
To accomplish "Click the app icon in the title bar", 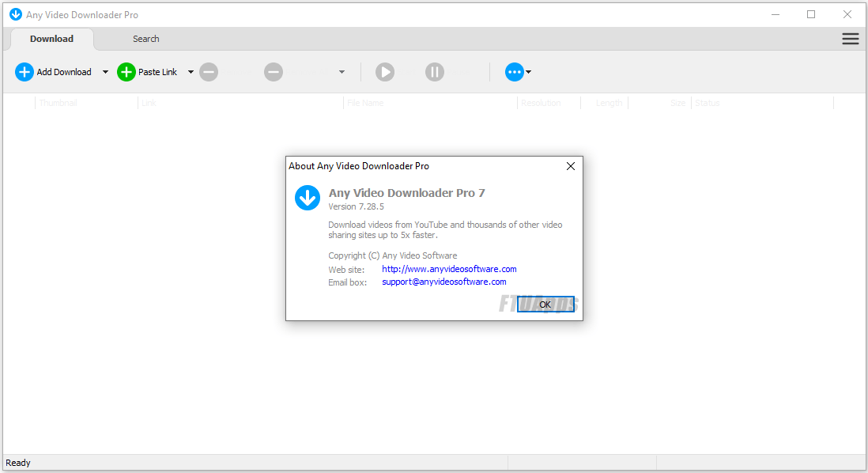I will (16, 14).
